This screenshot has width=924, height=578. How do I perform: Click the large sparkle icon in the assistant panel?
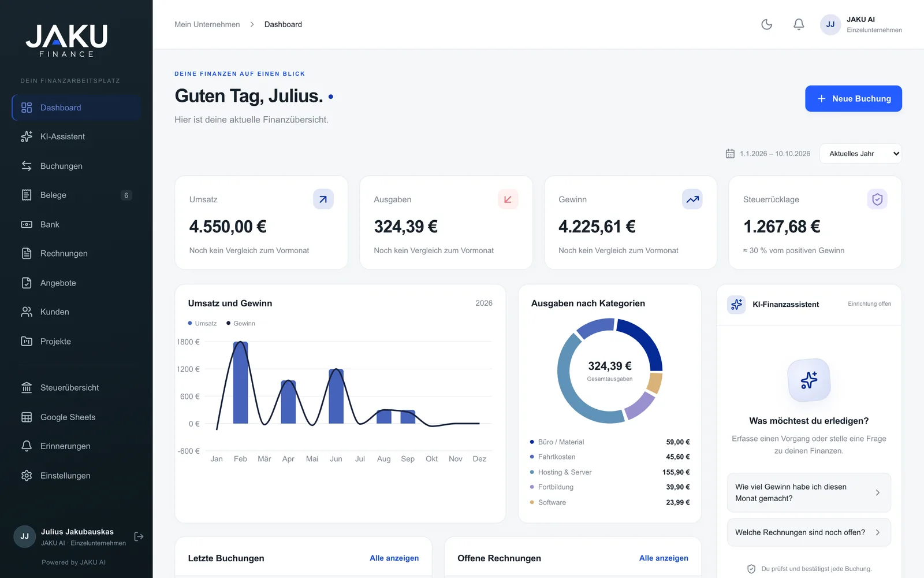[x=809, y=380]
